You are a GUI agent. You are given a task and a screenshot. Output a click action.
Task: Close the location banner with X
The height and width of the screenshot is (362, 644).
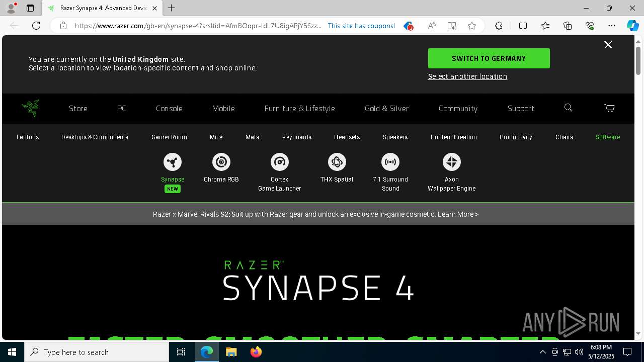608,45
